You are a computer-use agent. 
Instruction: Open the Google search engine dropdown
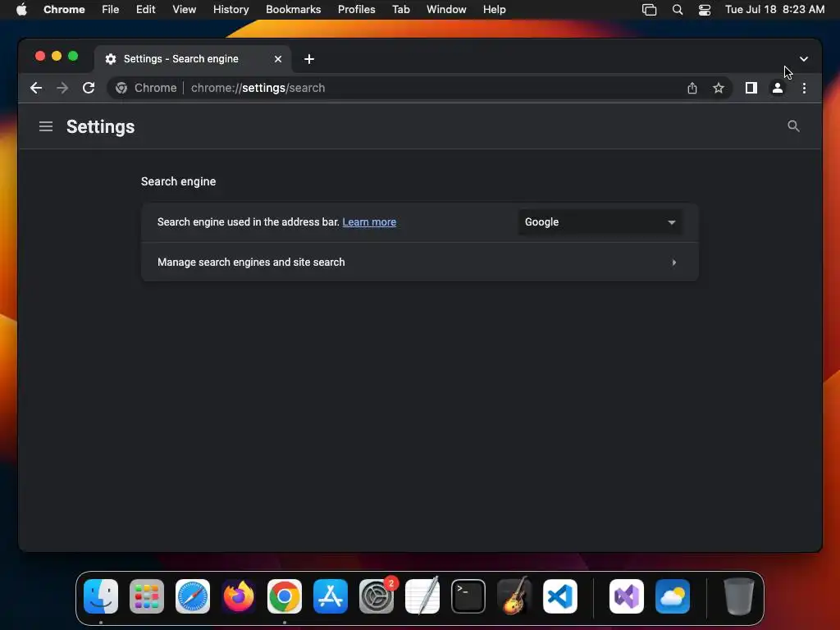(x=600, y=221)
